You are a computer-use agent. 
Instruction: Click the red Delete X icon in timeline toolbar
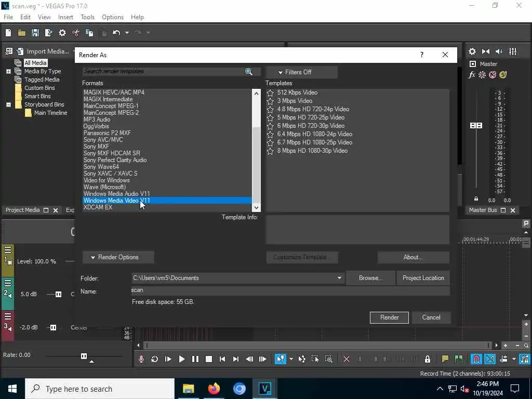(346, 359)
